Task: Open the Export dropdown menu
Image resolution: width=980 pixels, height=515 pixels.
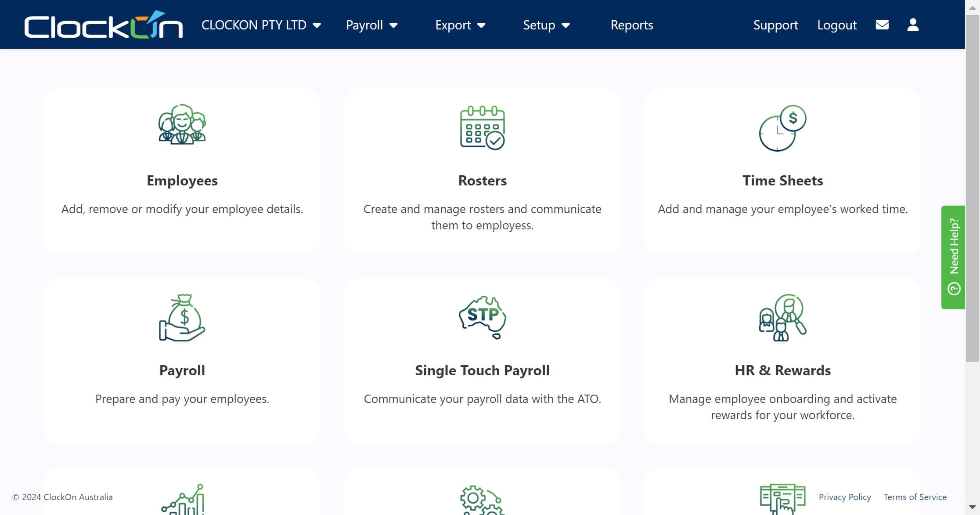Action: (460, 25)
